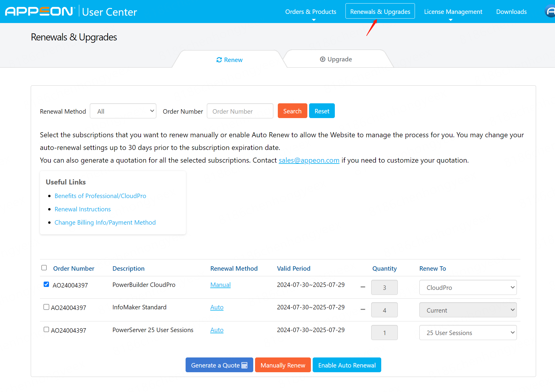Screen dimensions: 555x392
Task: Click the Appeon logo
Action: pos(40,12)
